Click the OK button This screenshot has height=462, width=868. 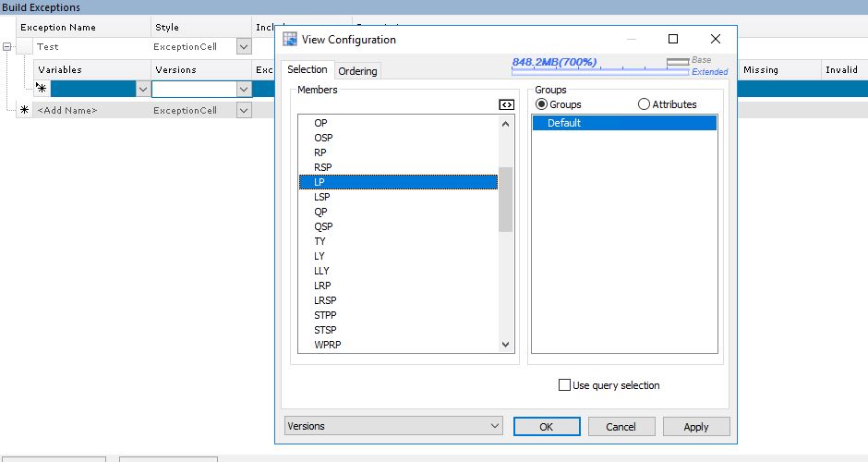point(547,427)
